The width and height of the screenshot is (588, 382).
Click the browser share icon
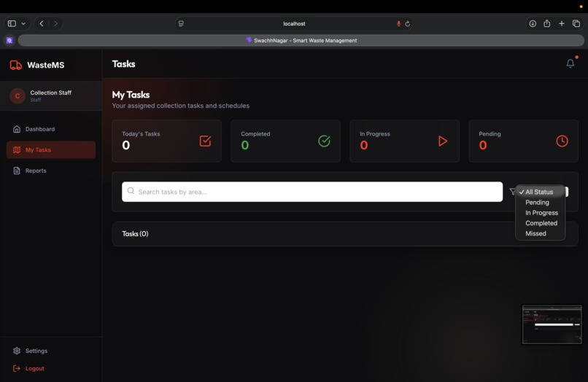pos(546,23)
